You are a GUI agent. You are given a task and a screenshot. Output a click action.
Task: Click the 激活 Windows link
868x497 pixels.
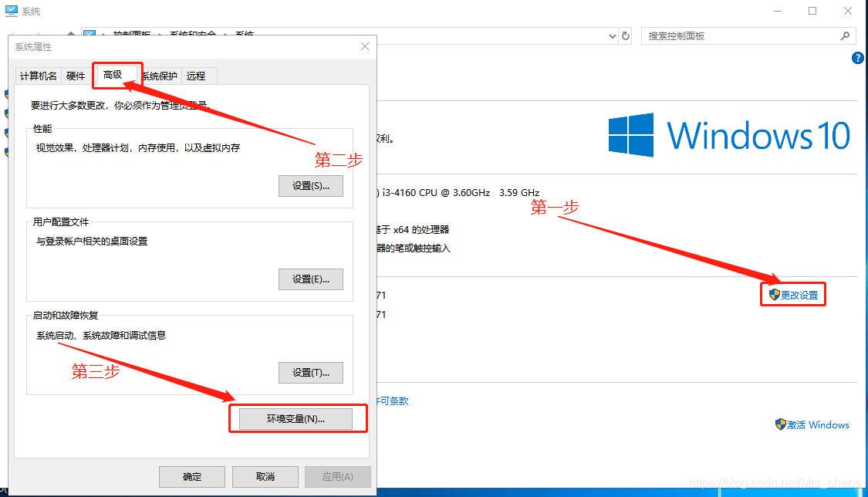(818, 424)
